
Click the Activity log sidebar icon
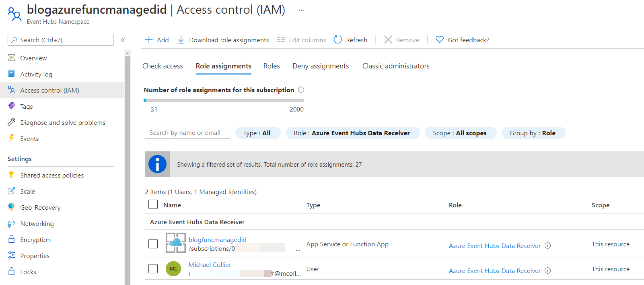click(11, 74)
